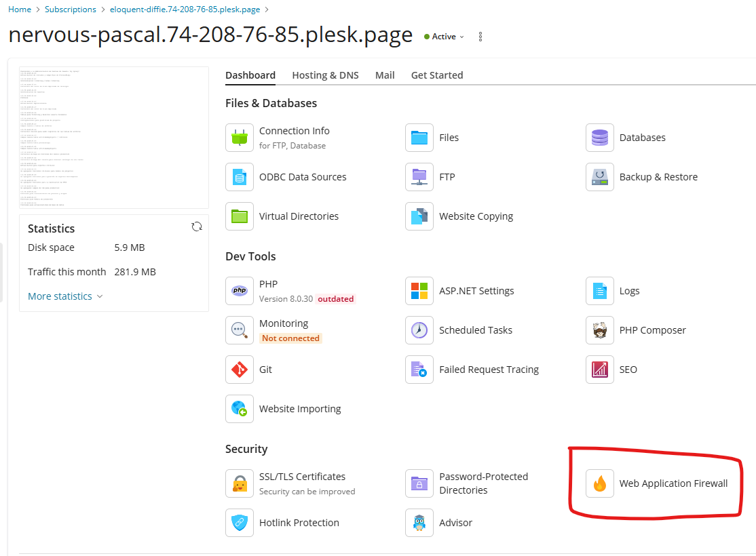Open the Scheduled Tasks clock icon
The height and width of the screenshot is (556, 756).
click(419, 330)
